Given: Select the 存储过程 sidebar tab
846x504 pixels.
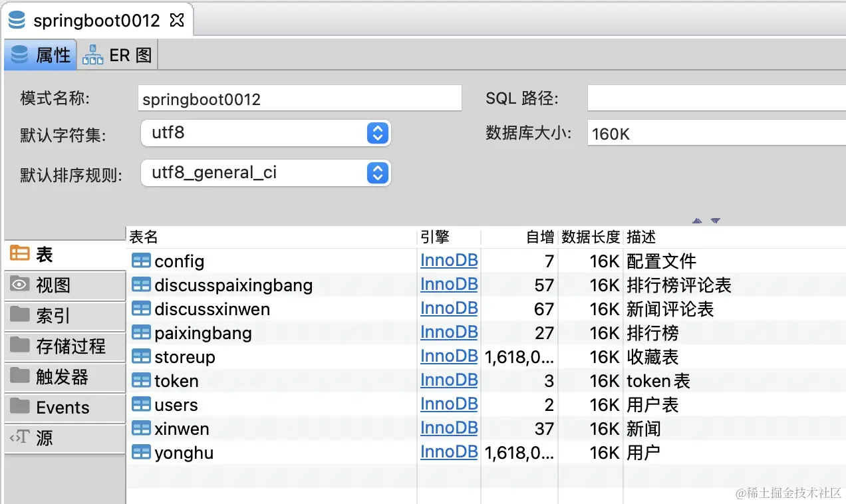Looking at the screenshot, I should 65,346.
